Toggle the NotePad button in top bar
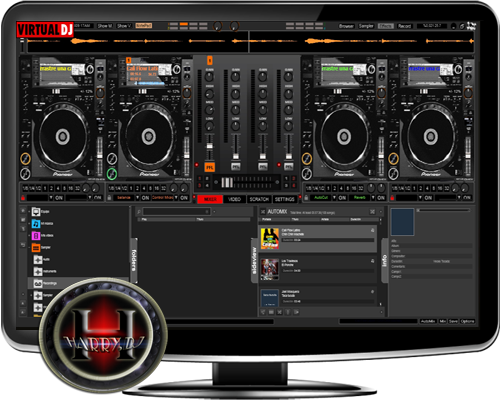Screen dimensions: 500x400 pos(144,26)
